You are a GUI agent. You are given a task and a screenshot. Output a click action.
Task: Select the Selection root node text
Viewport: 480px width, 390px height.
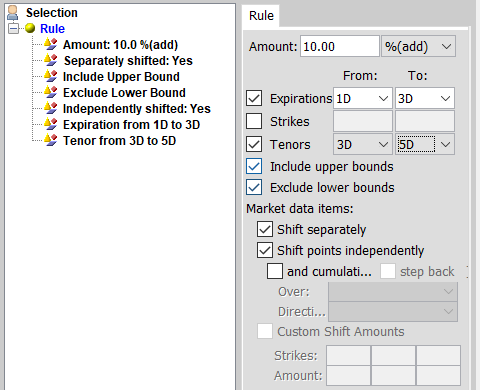click(x=52, y=13)
